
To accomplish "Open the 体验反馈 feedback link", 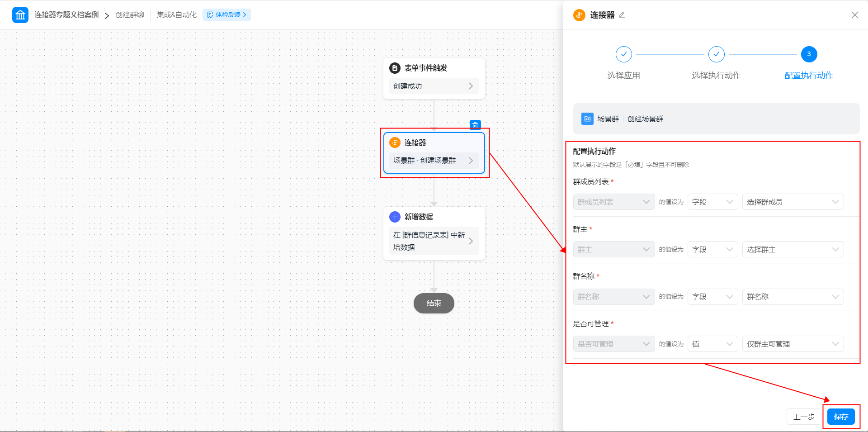I will pos(226,14).
